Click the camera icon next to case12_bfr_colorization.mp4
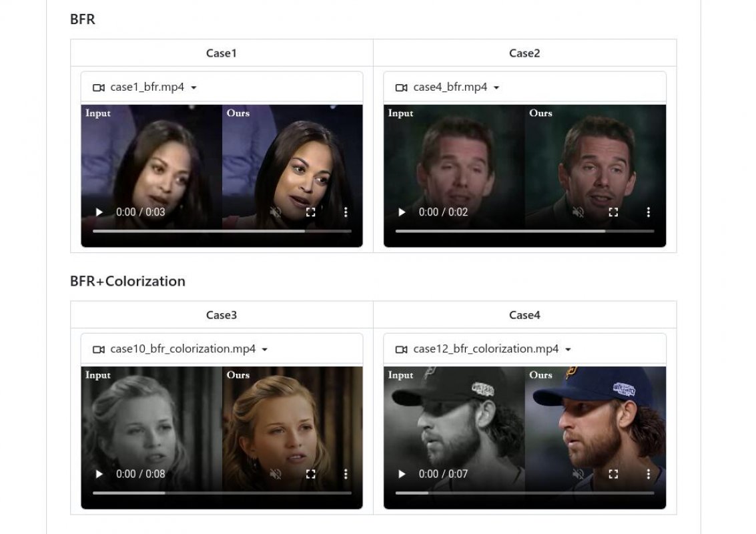This screenshot has width=756, height=534. tap(402, 348)
